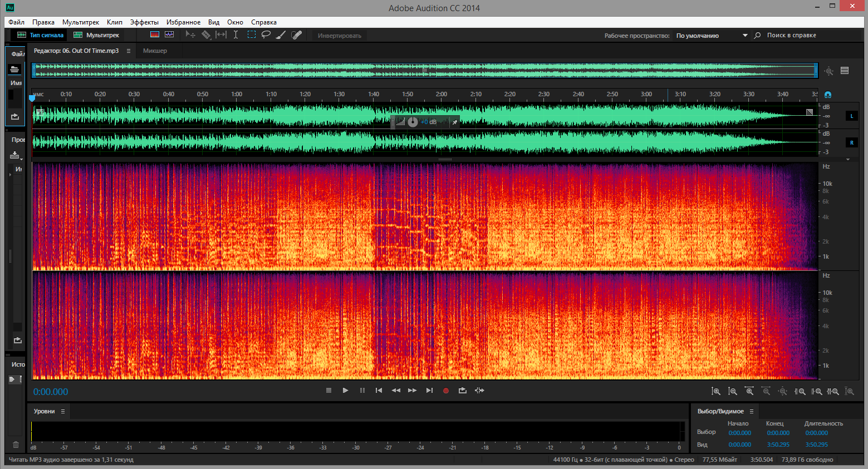Open the workspace dropdown По умолчанию

(x=712, y=36)
